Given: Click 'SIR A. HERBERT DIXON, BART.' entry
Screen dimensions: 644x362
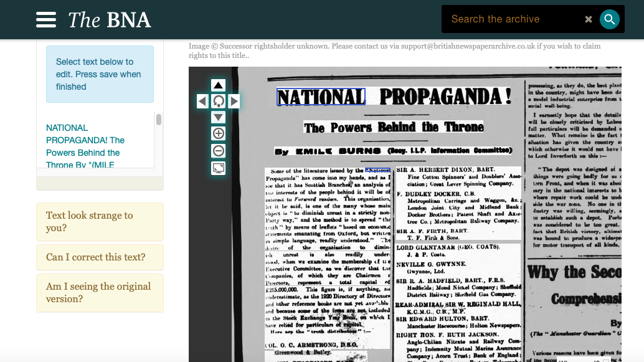Looking at the screenshot, I should pyautogui.click(x=446, y=169).
